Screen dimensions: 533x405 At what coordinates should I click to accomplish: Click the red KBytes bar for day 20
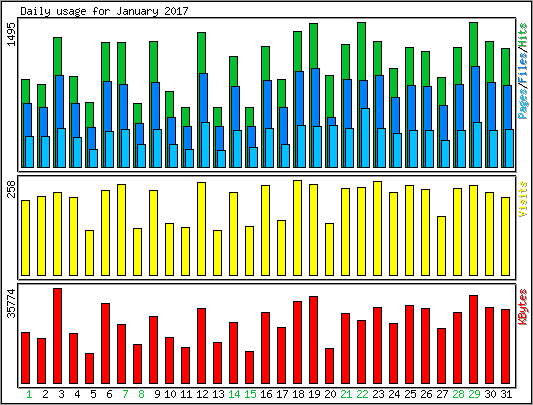(329, 366)
